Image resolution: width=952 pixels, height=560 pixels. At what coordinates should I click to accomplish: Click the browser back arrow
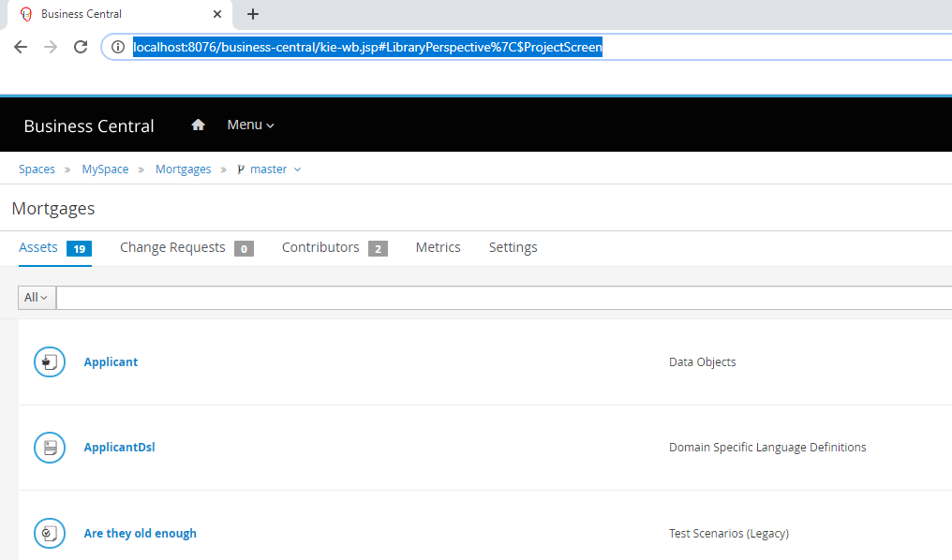click(x=21, y=47)
